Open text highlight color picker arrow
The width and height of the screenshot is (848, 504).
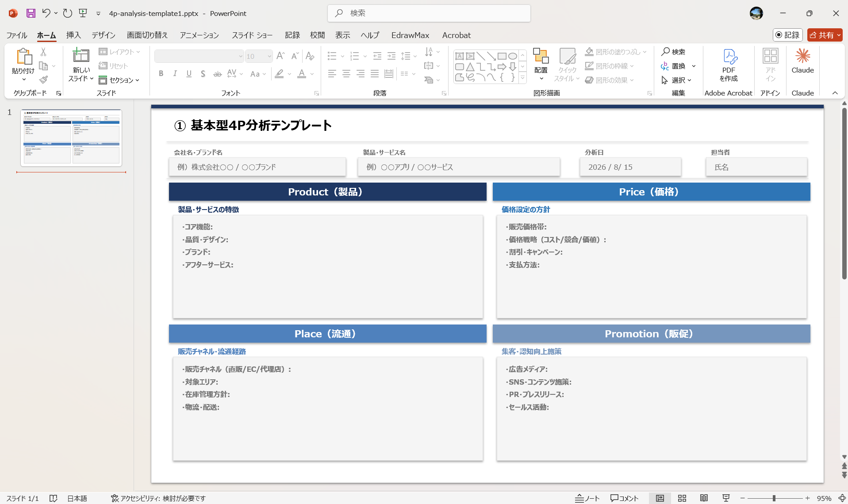click(x=289, y=74)
